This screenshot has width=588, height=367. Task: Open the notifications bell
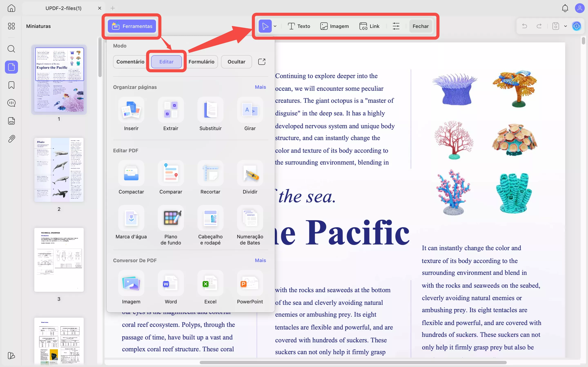(x=565, y=8)
